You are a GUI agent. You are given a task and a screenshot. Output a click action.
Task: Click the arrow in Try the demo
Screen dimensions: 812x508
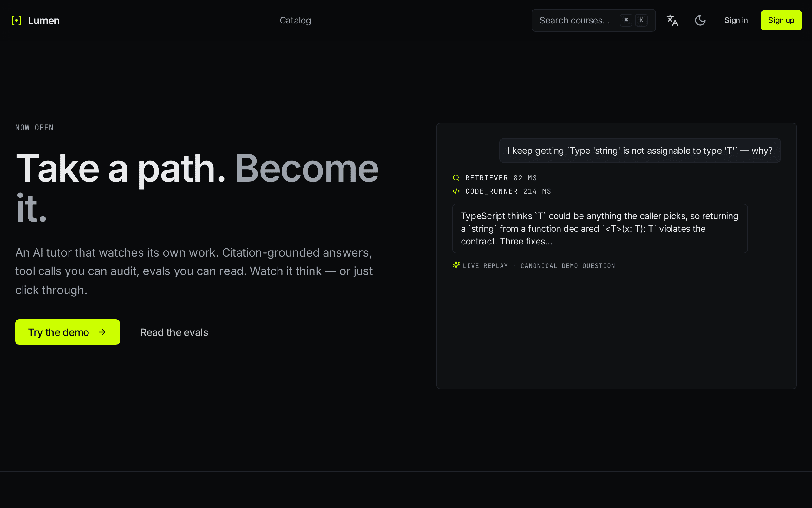(x=102, y=332)
